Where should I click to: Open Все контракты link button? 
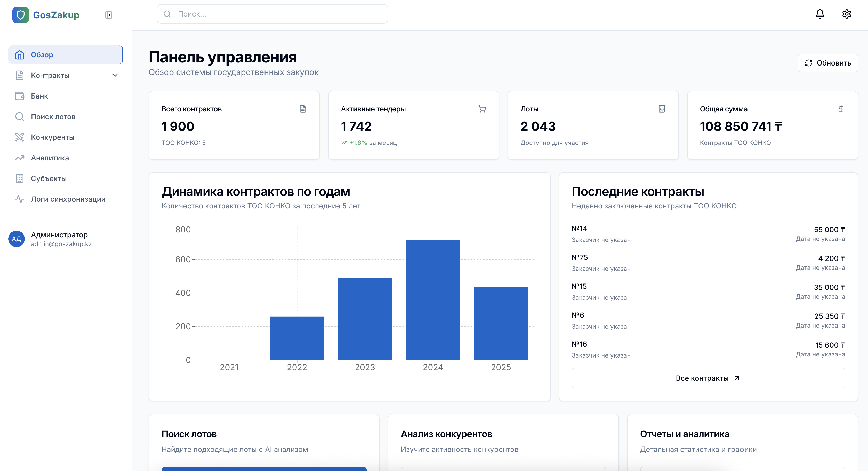pyautogui.click(x=708, y=378)
